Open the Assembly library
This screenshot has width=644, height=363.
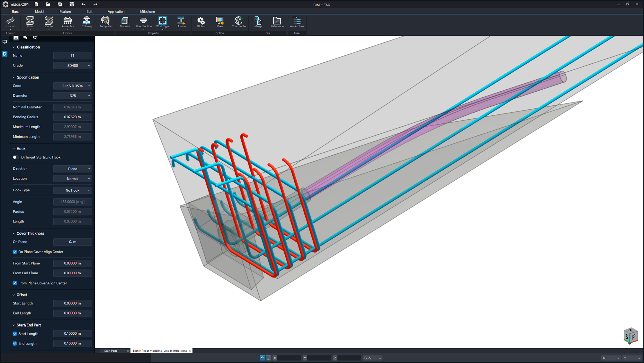[x=67, y=22]
